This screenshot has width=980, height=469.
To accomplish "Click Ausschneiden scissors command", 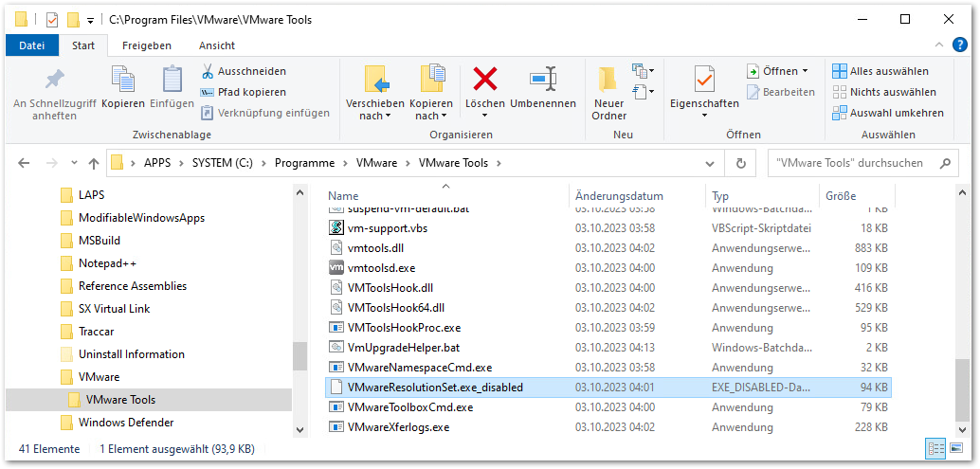I will [x=244, y=71].
